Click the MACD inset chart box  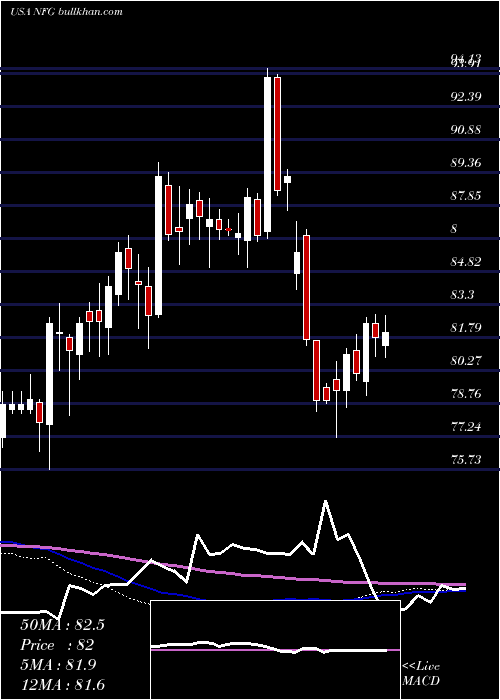275,650
